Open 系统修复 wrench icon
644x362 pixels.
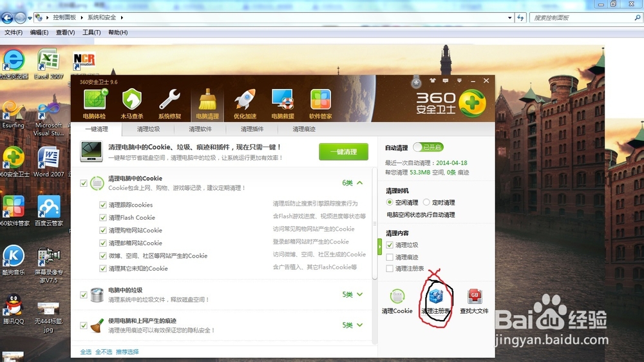[x=169, y=104]
